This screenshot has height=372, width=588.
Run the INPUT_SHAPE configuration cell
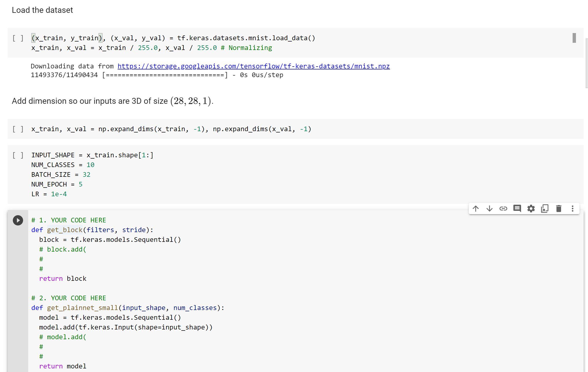[x=18, y=155]
